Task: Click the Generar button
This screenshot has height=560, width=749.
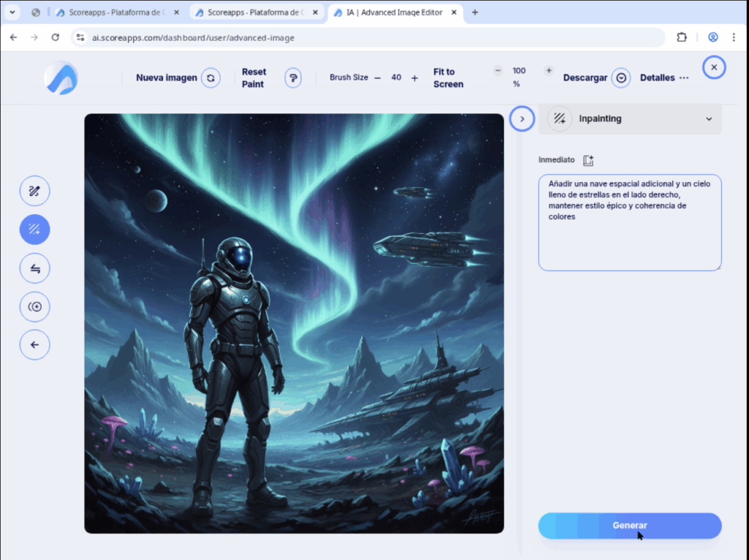Action: coord(630,526)
